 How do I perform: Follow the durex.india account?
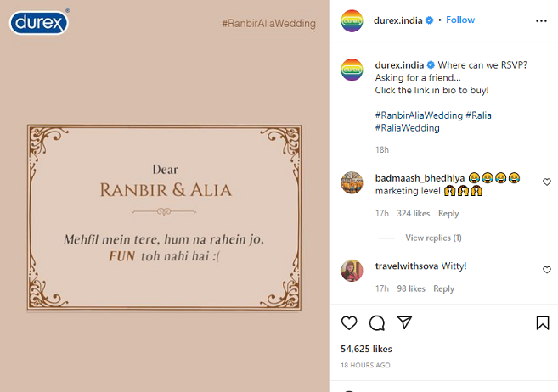point(460,20)
